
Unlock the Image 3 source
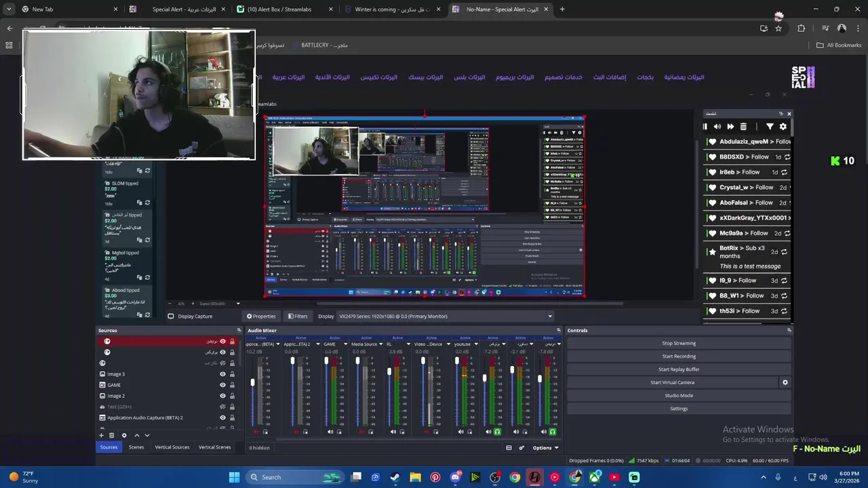[232, 374]
